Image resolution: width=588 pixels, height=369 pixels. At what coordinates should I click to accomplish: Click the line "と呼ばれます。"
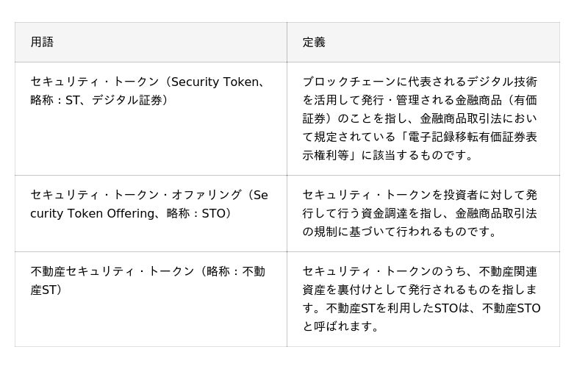point(341,326)
